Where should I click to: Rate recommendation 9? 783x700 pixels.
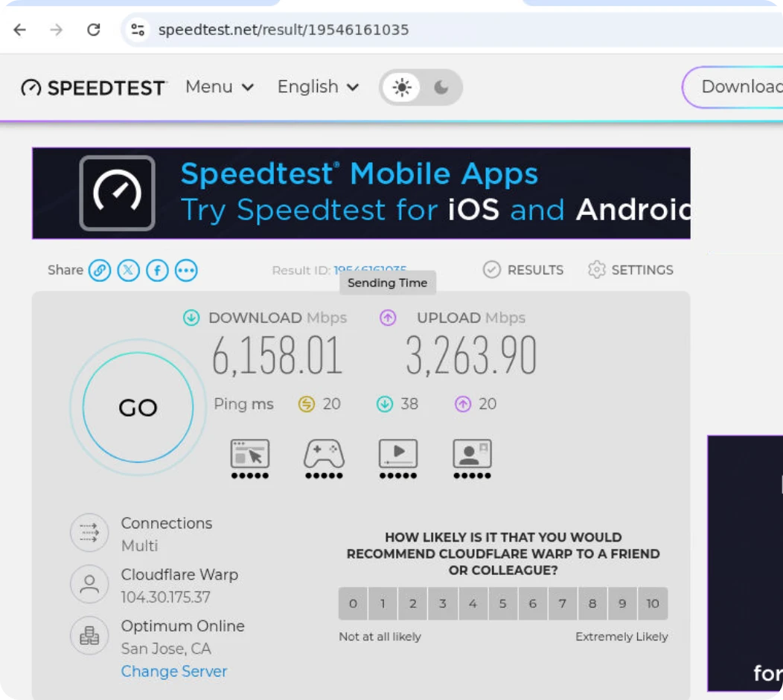click(x=623, y=604)
